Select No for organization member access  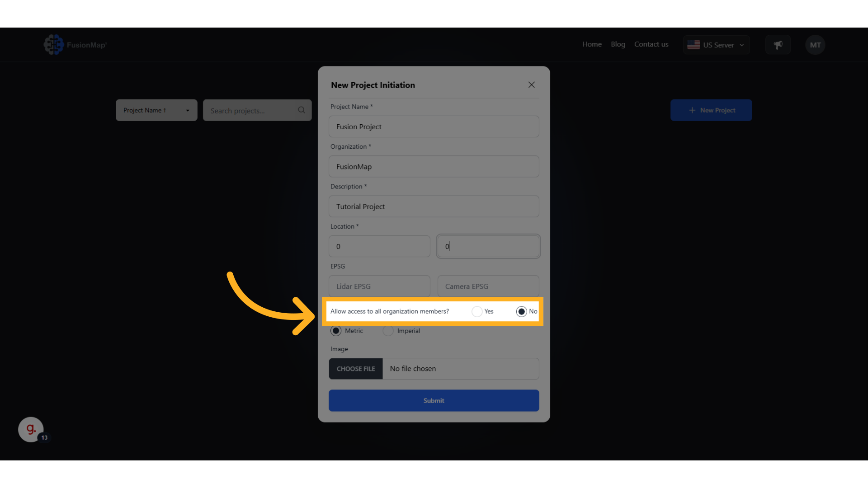coord(521,311)
